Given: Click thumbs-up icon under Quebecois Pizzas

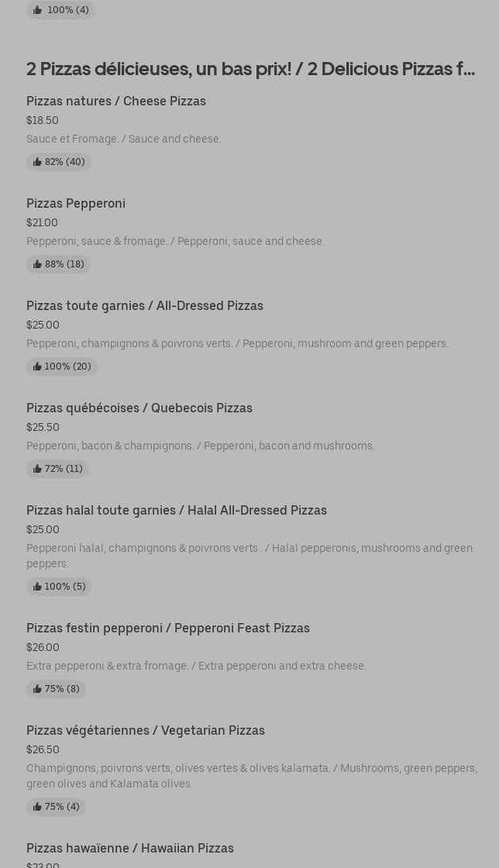Looking at the screenshot, I should click(37, 469).
